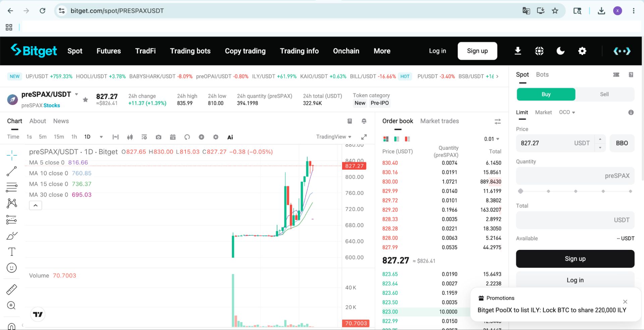The width and height of the screenshot is (644, 330).
Task: Click the info icon beside order types
Action: 631,112
